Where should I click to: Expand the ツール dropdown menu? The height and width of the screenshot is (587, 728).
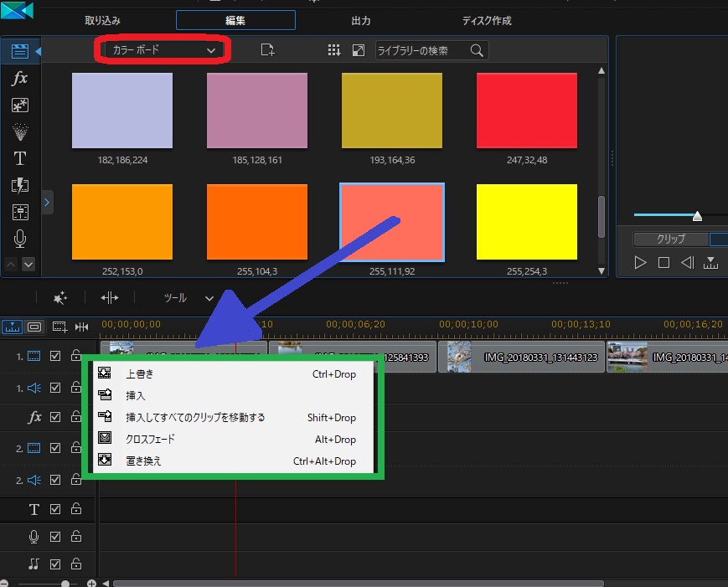187,297
